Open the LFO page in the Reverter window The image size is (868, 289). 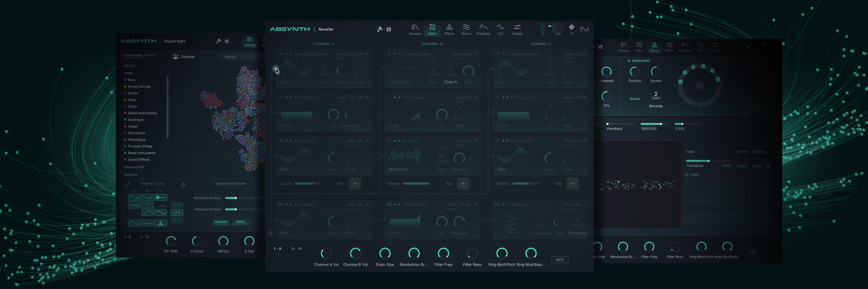500,29
